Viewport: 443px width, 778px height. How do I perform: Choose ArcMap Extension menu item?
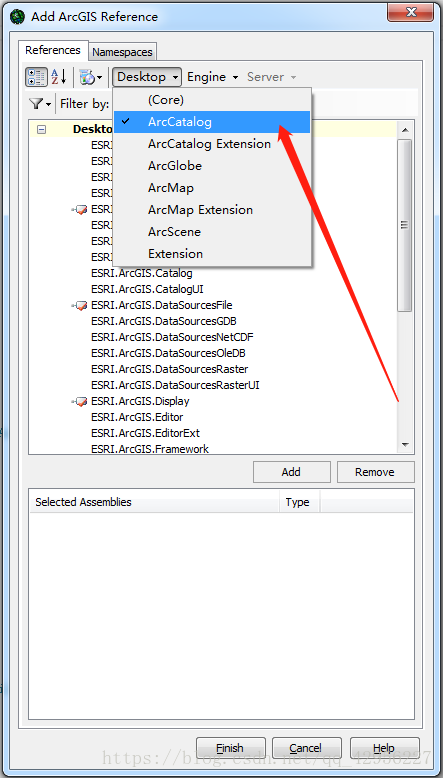click(212, 210)
